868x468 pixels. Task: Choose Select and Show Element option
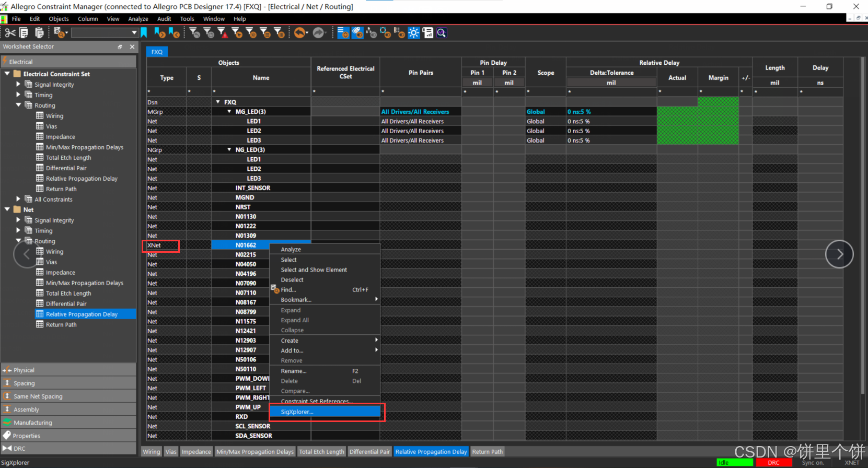tap(314, 270)
